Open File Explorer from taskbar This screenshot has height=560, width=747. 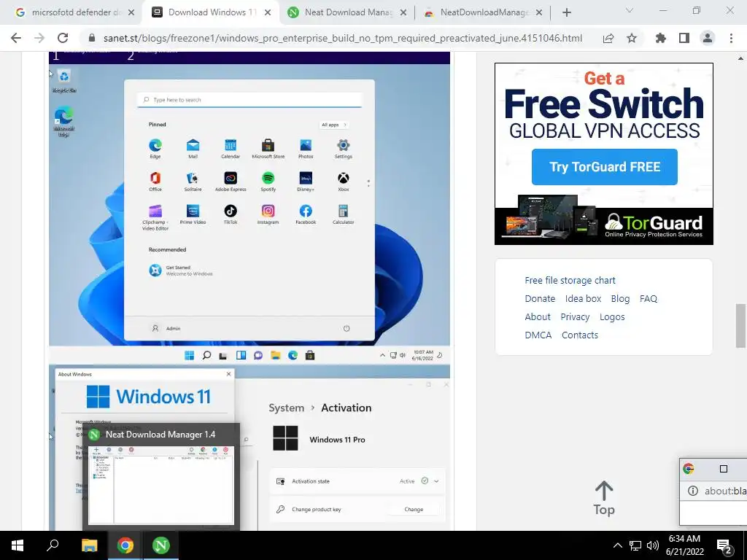point(89,545)
